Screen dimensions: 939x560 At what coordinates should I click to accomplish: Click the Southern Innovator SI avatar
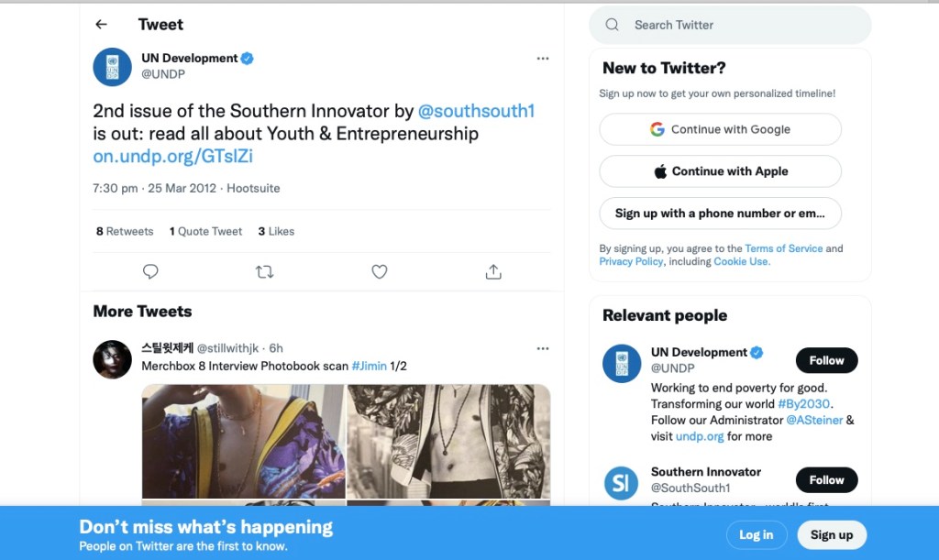621,483
